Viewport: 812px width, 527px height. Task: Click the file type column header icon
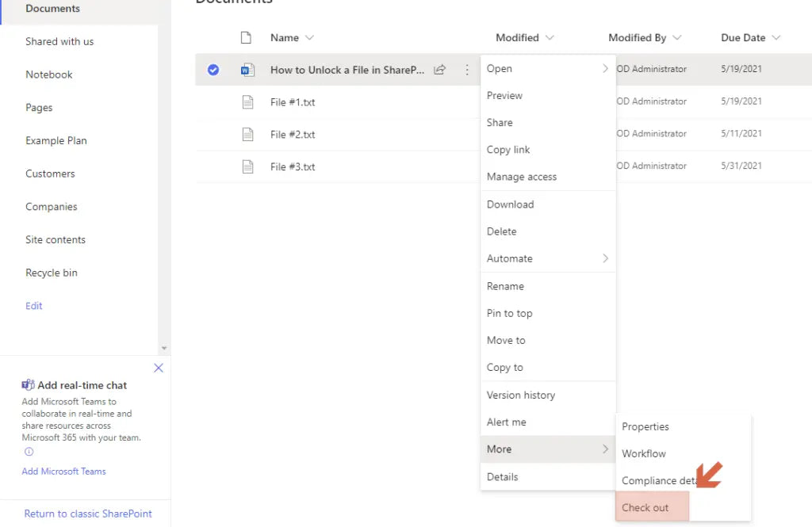pos(246,37)
